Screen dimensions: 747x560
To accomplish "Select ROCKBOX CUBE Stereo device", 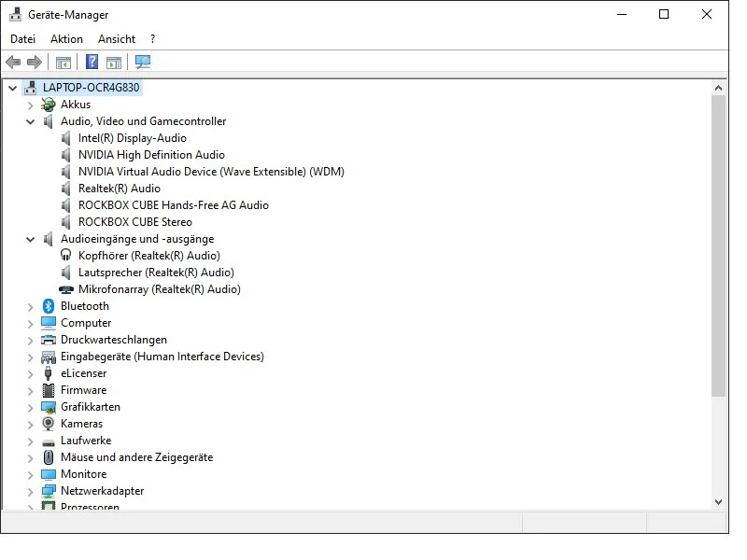I will click(x=135, y=222).
